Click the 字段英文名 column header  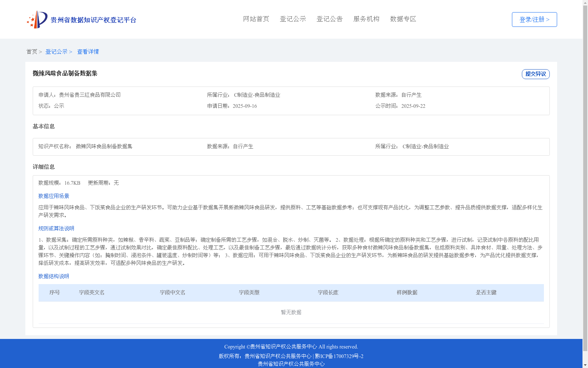92,293
